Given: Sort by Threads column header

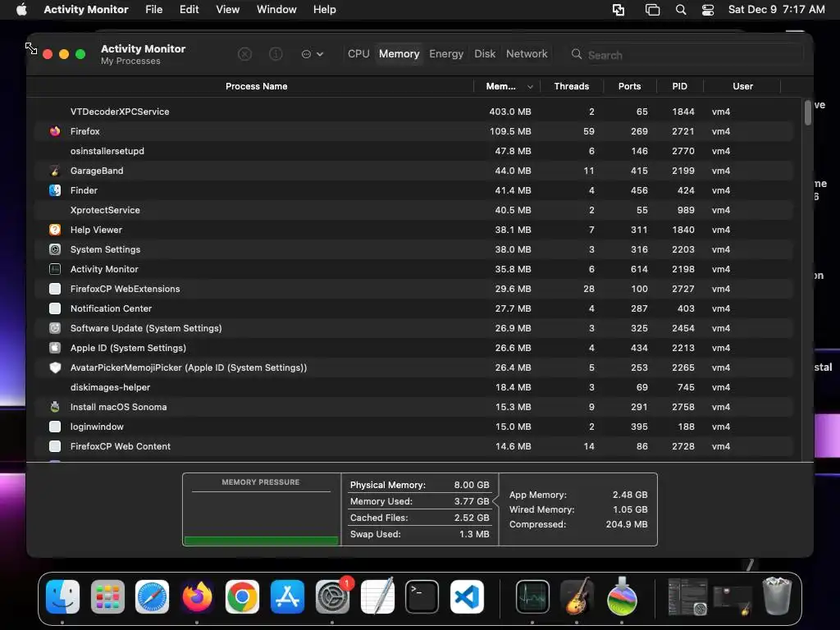Looking at the screenshot, I should tap(572, 86).
